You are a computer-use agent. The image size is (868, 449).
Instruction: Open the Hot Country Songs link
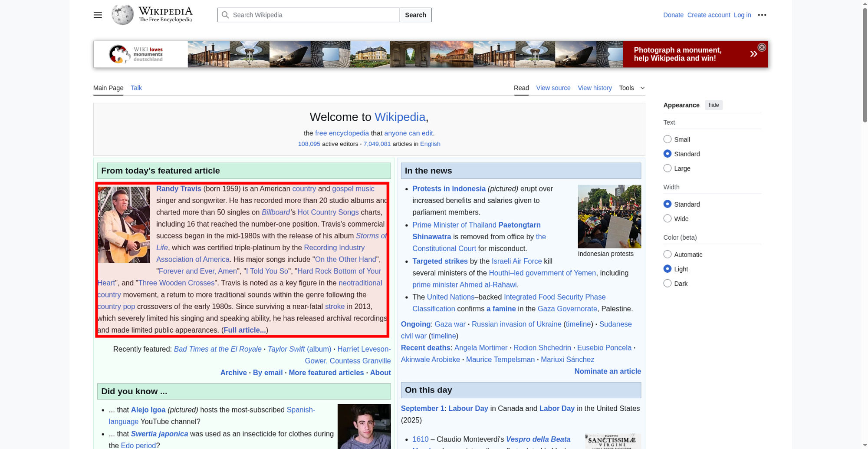328,212
